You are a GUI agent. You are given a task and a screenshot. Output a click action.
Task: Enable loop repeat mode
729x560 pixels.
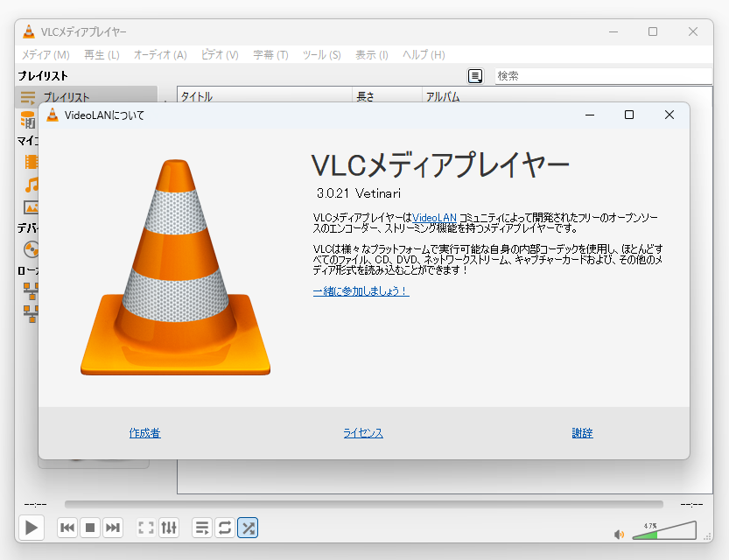pyautogui.click(x=224, y=528)
